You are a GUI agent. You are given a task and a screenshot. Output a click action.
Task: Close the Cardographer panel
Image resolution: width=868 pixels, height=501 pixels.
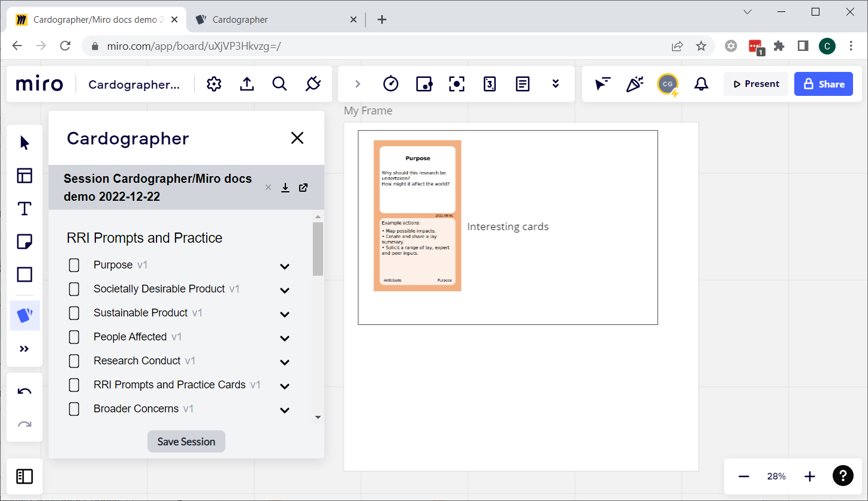point(297,138)
